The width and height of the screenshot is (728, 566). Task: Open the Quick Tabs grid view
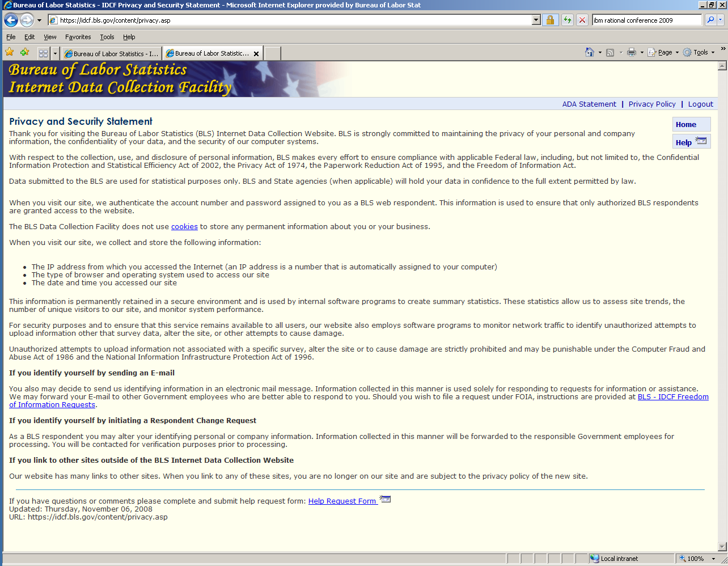[x=43, y=53]
